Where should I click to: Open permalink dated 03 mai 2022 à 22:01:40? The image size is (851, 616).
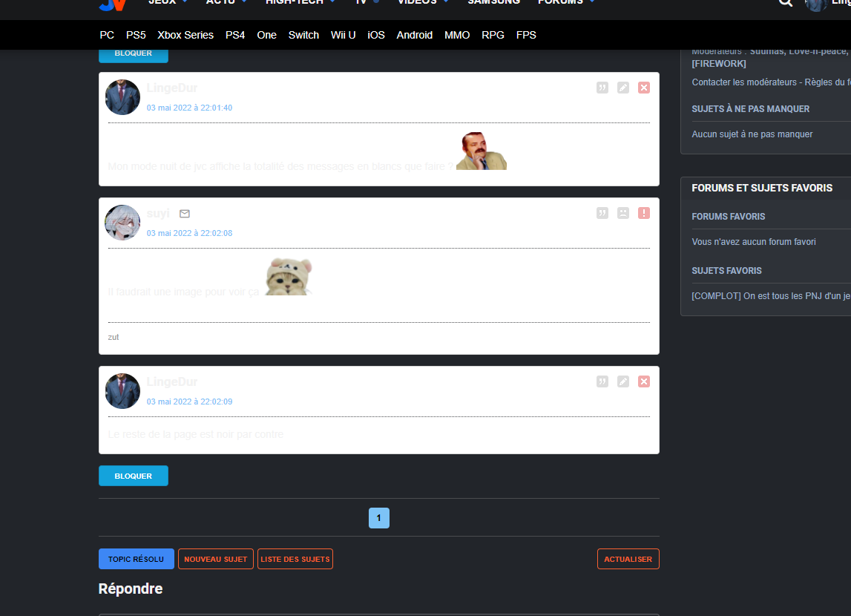point(189,108)
